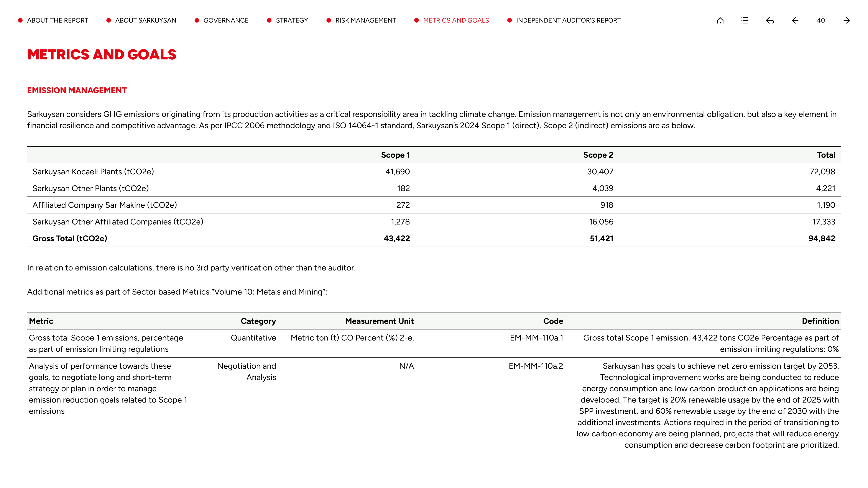
Task: Click the gross Scope 1 value 43,422
Action: (x=397, y=238)
